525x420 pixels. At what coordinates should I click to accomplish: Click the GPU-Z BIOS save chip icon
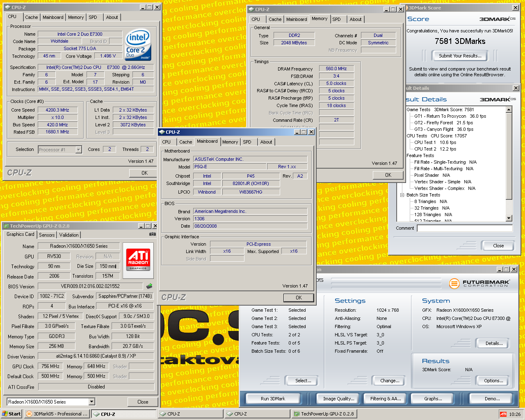(x=149, y=286)
